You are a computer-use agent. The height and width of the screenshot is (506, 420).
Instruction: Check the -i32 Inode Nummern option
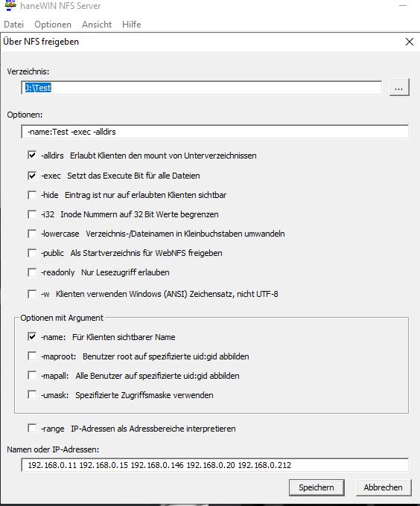32,214
